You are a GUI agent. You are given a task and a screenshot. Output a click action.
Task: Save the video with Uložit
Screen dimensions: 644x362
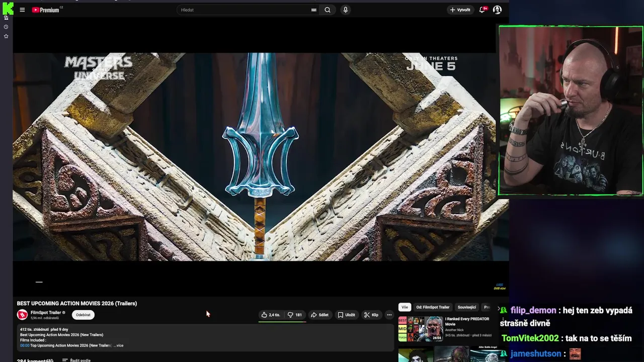pyautogui.click(x=346, y=315)
